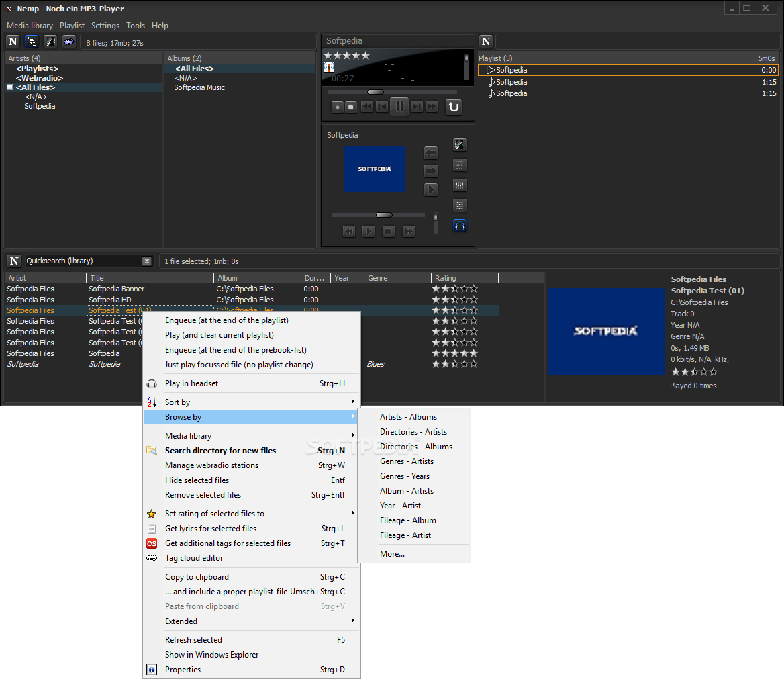784x679 pixels.
Task: Switch to classic tree browse mode icon
Action: point(32,42)
